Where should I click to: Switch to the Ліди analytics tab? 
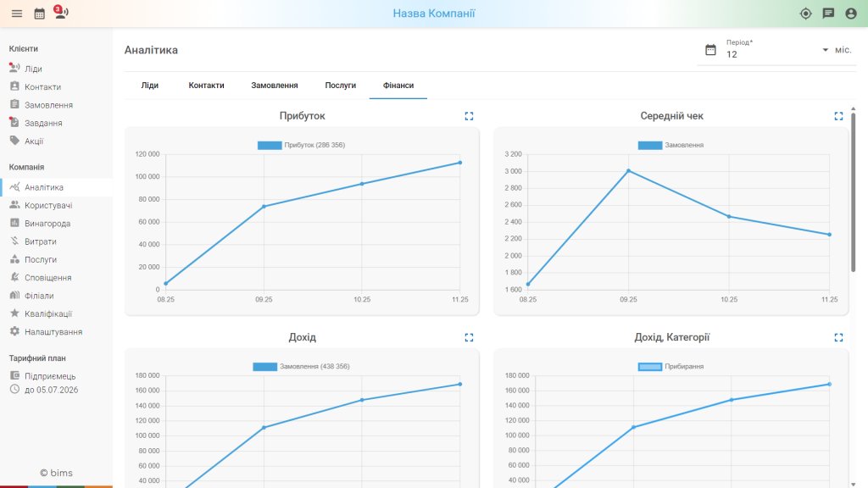coord(150,86)
